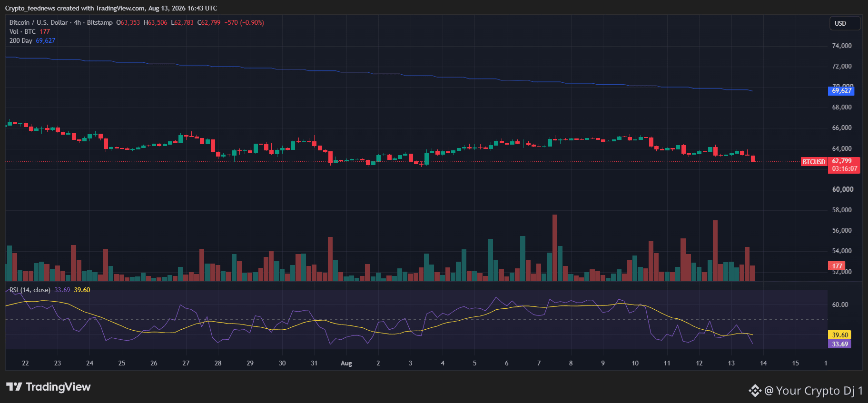The image size is (868, 403).
Task: Click the 72,000 price axis label
Action: pos(842,66)
